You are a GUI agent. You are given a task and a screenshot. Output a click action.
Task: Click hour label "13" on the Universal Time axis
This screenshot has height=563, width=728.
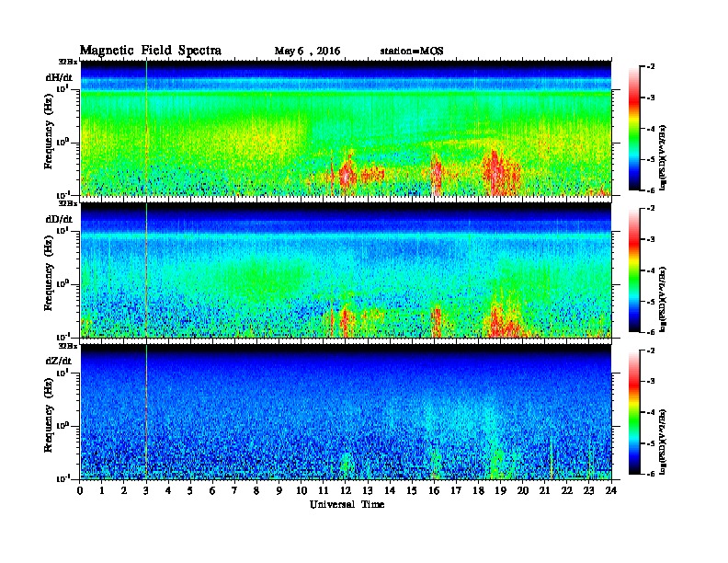pyautogui.click(x=368, y=490)
